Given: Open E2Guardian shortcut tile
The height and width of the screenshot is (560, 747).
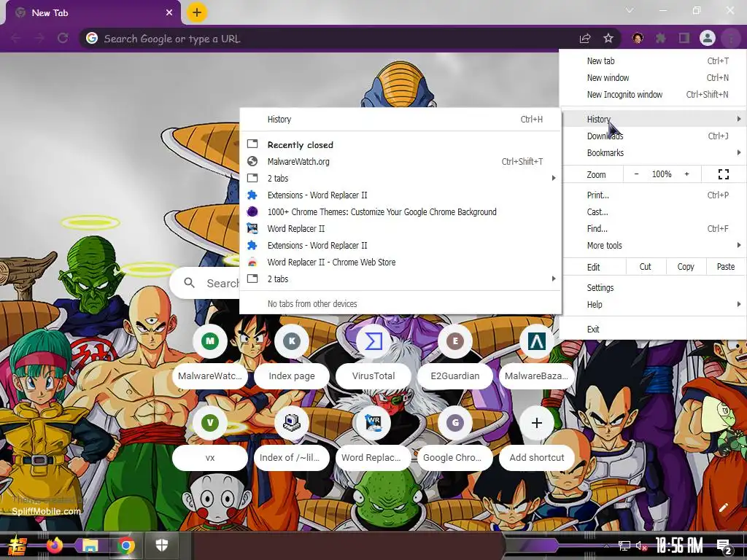Looking at the screenshot, I should [x=455, y=358].
